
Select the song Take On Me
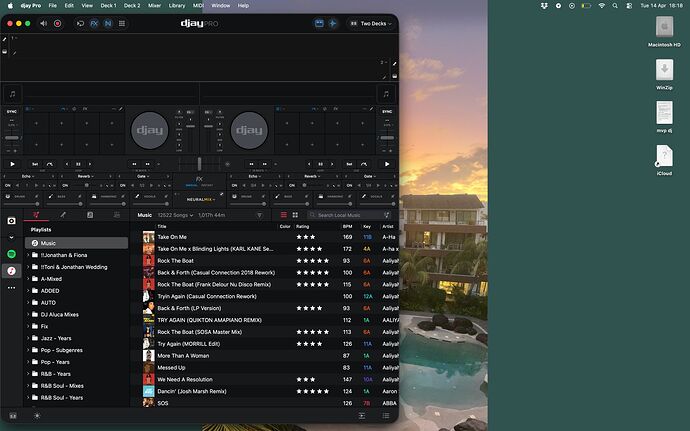172,237
